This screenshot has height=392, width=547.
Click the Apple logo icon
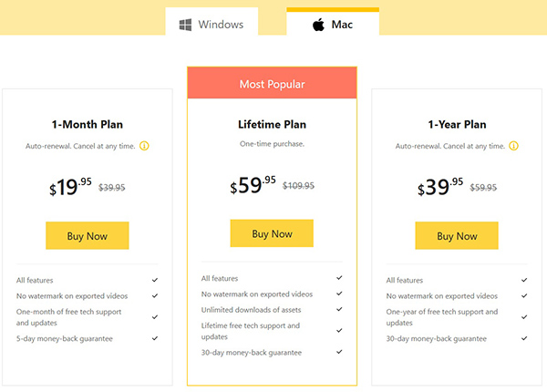[318, 25]
